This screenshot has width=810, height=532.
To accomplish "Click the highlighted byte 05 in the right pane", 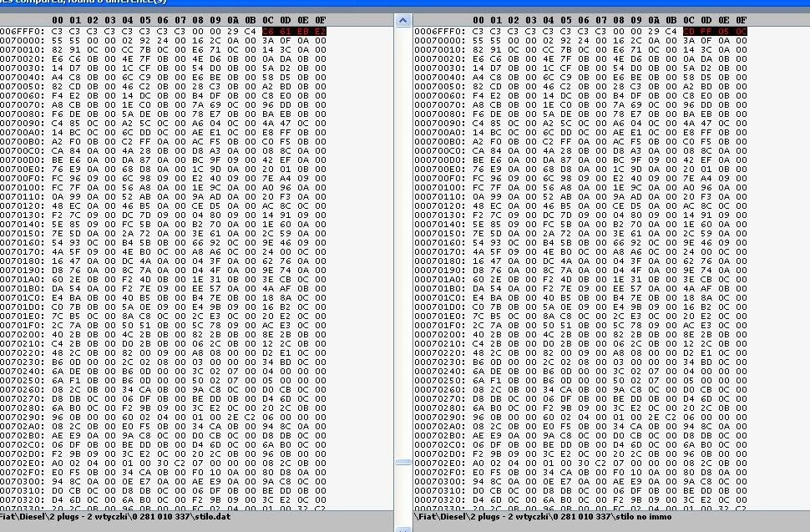I will pyautogui.click(x=724, y=31).
